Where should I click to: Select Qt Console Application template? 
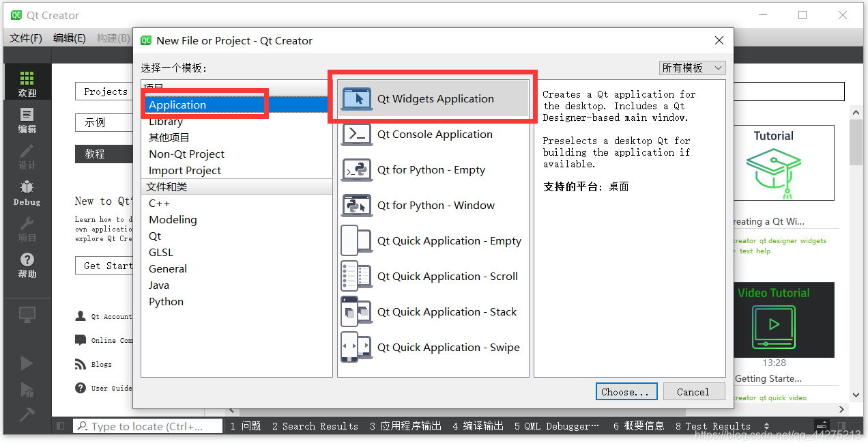[433, 135]
